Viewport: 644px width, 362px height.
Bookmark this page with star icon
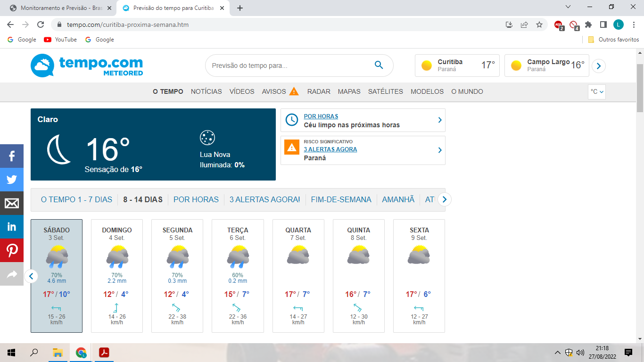click(x=539, y=25)
